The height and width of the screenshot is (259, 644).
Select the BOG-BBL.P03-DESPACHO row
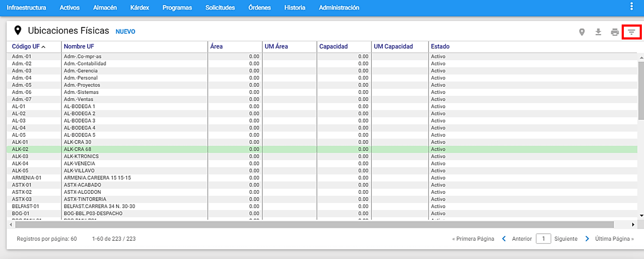coord(322,213)
